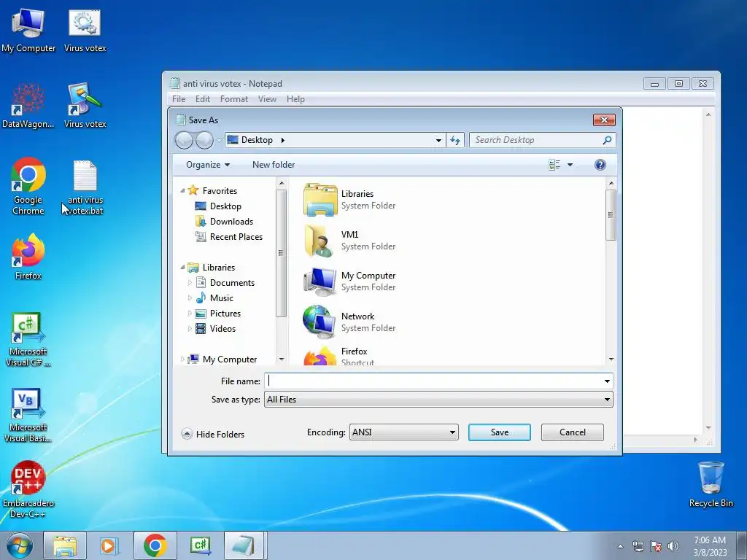Open Microsoft Visual C# desktop shortcut
Viewport: 747px width, 560px height.
28,339
